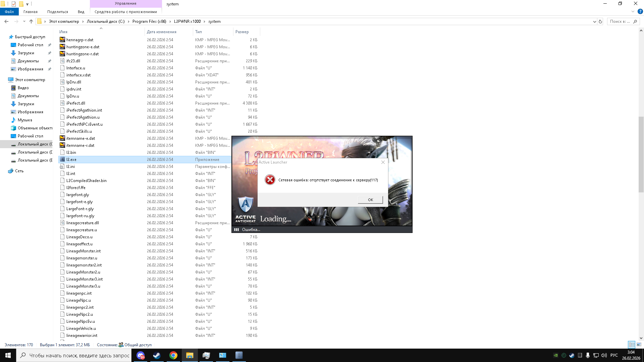Image resolution: width=644 pixels, height=362 pixels.
Task: Switch to details view layout toggle
Action: pyautogui.click(x=632, y=345)
